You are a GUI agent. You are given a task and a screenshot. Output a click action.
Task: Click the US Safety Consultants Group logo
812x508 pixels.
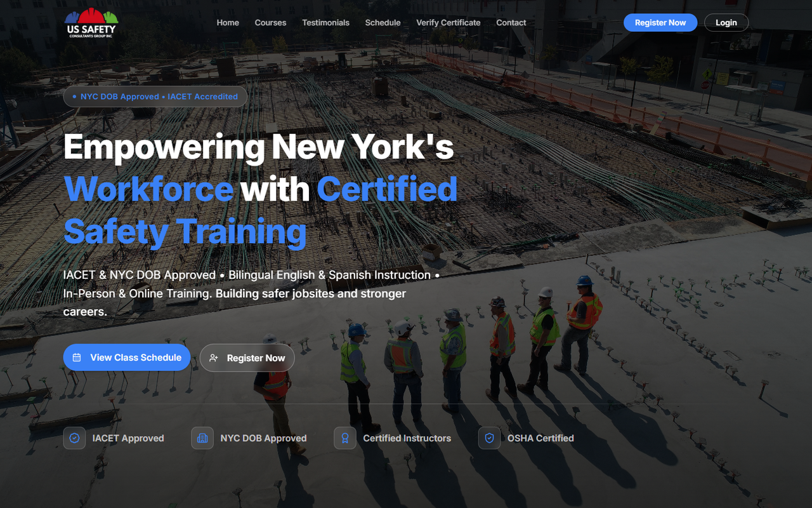point(91,23)
